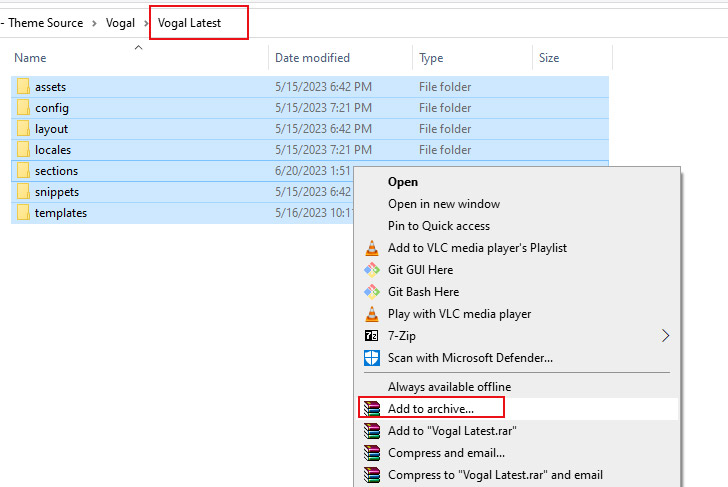Click the WinRAR icon beside Compress and email
The height and width of the screenshot is (487, 728).
coord(372,453)
